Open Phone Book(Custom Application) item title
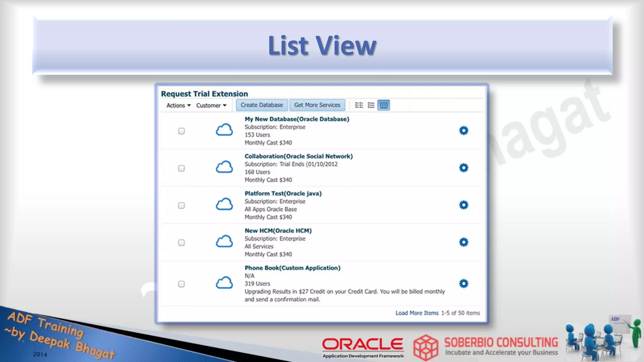Viewport: 644px width, 362px height. coord(292,268)
